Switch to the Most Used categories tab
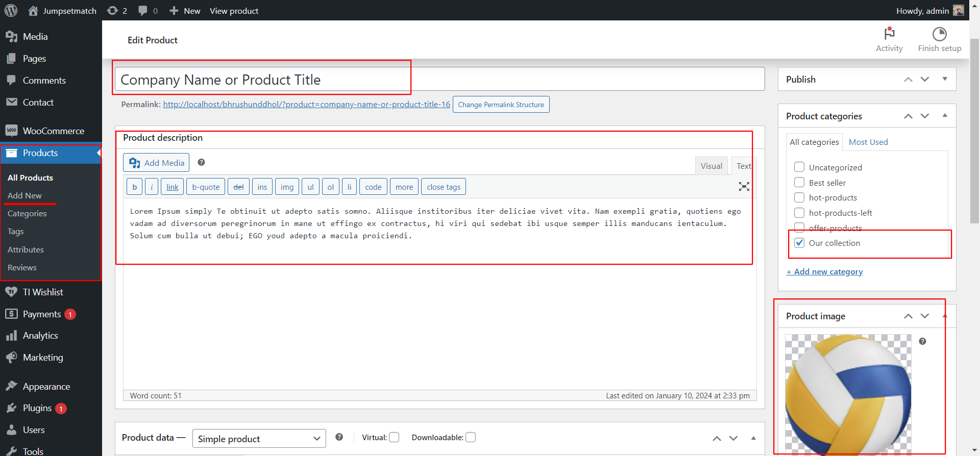 pyautogui.click(x=868, y=142)
